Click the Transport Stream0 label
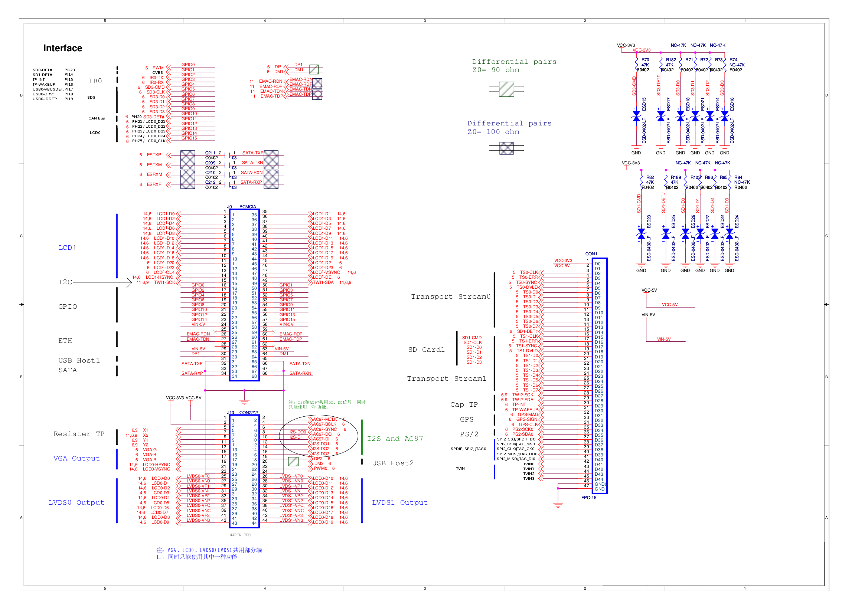 [x=451, y=297]
